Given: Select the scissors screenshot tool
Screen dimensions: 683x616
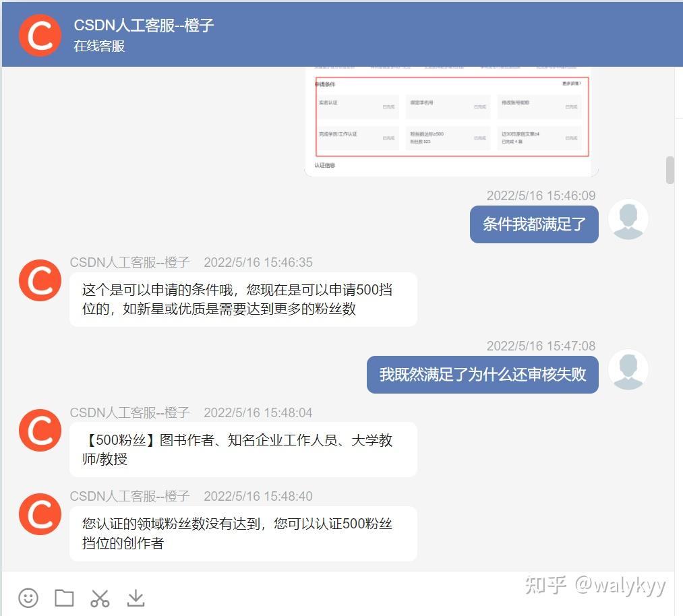Looking at the screenshot, I should pyautogui.click(x=100, y=597).
